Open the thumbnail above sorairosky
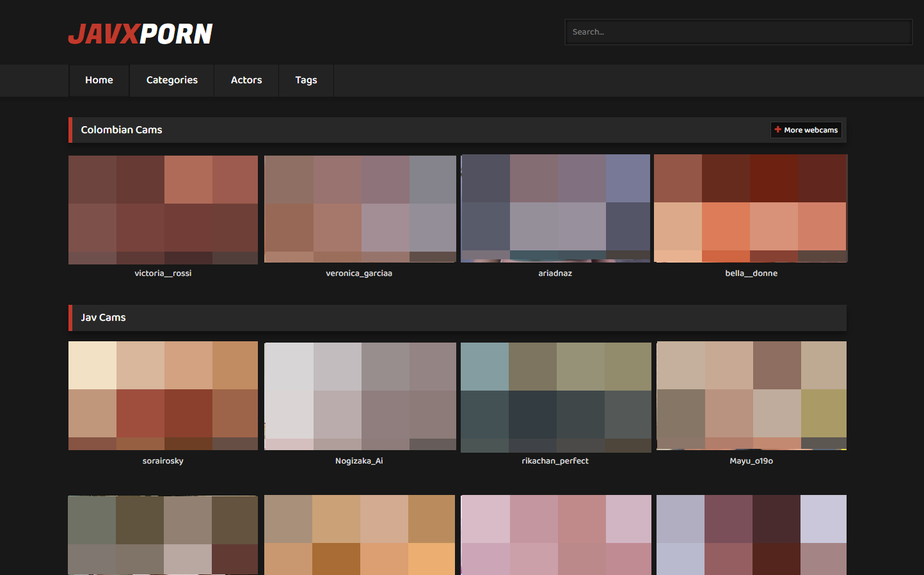The height and width of the screenshot is (575, 924). pos(163,396)
